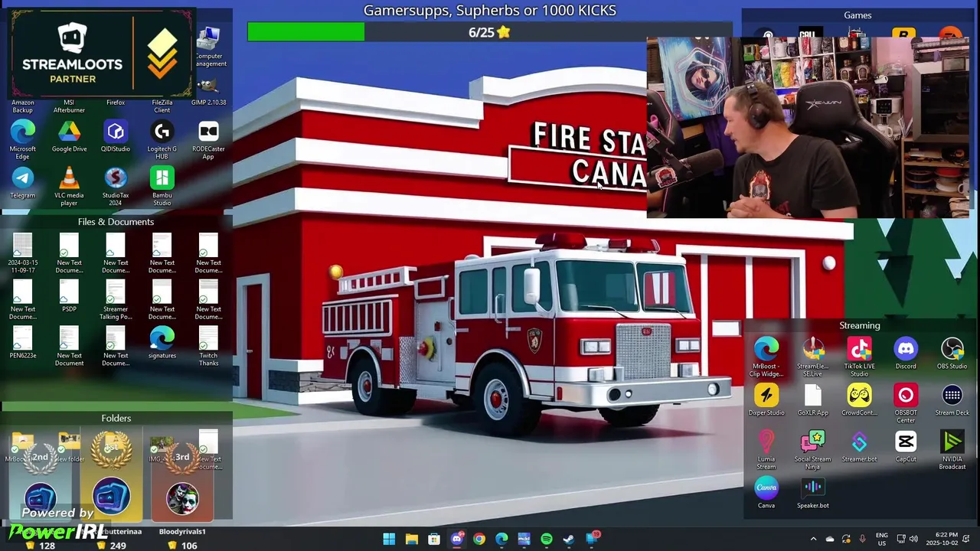
Task: Launch Telegram desktop icon
Action: 23,182
